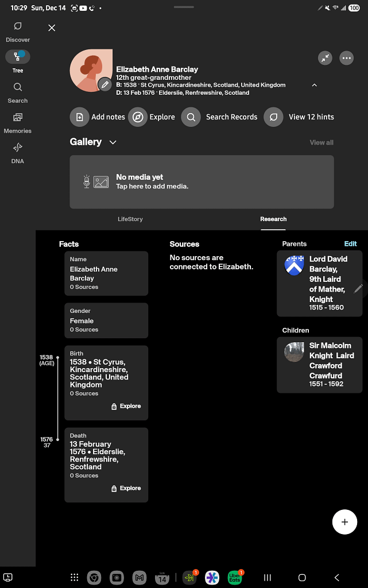The width and height of the screenshot is (368, 588).
Task: Tap the Add notes icon
Action: [x=80, y=117]
